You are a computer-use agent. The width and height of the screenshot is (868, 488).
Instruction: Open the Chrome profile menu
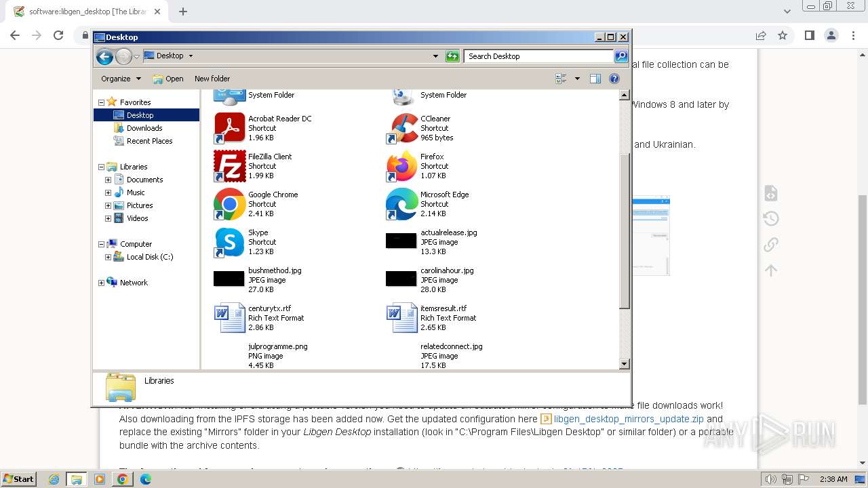point(831,35)
